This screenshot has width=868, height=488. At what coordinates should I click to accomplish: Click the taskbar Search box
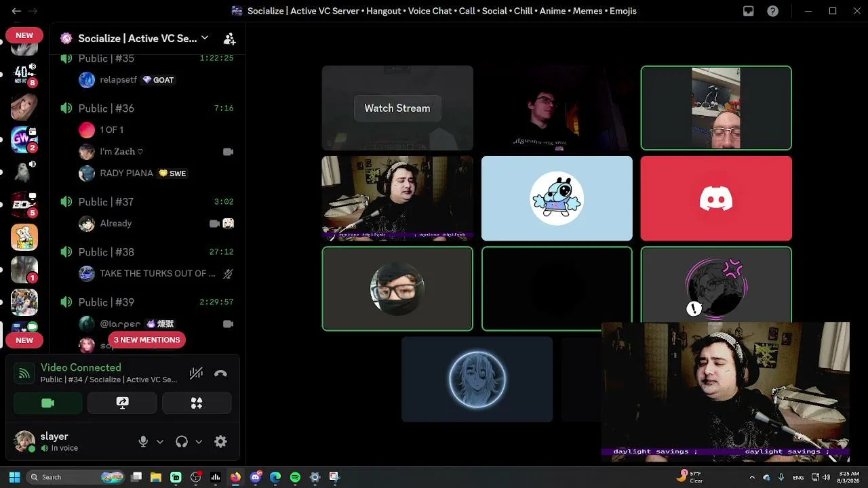tap(76, 477)
